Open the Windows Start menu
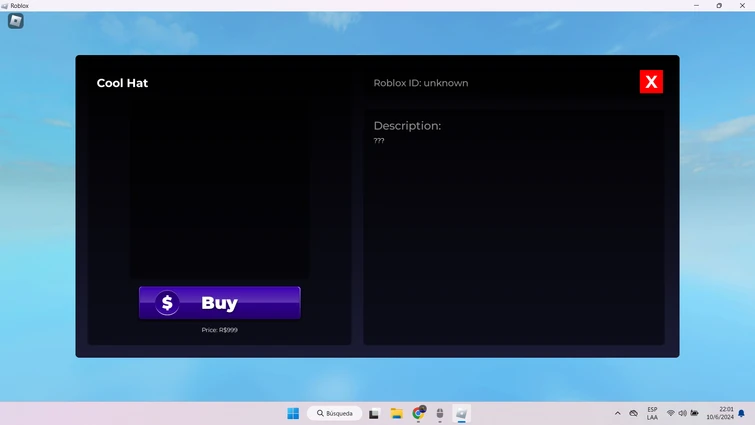 (293, 413)
